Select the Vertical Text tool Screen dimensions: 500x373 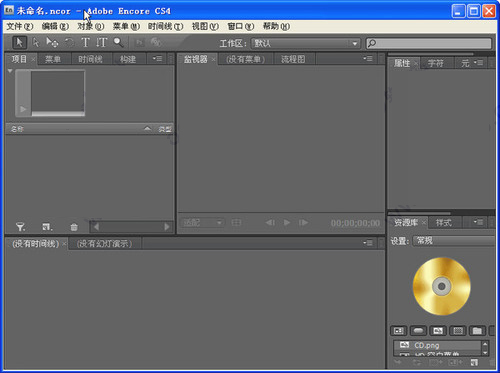coord(101,43)
